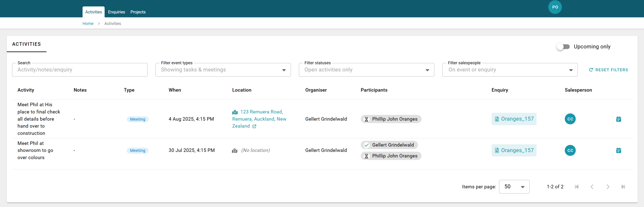Open the Filter salespeople dropdown

(510, 70)
